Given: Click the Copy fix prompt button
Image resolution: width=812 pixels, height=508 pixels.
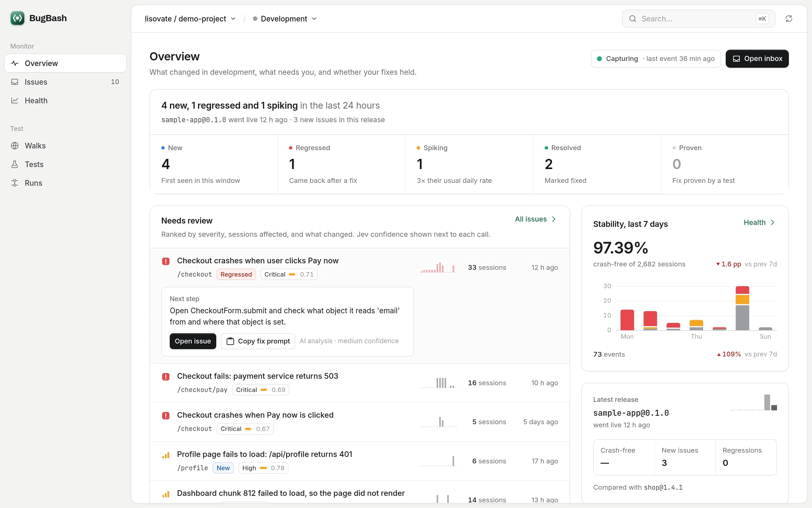Looking at the screenshot, I should 258,341.
